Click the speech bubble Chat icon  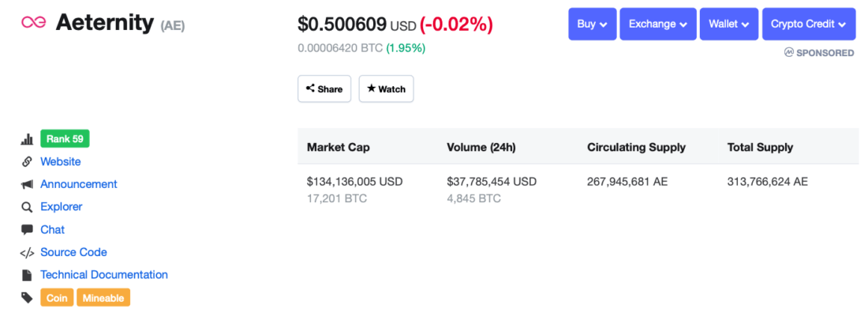coord(27,230)
